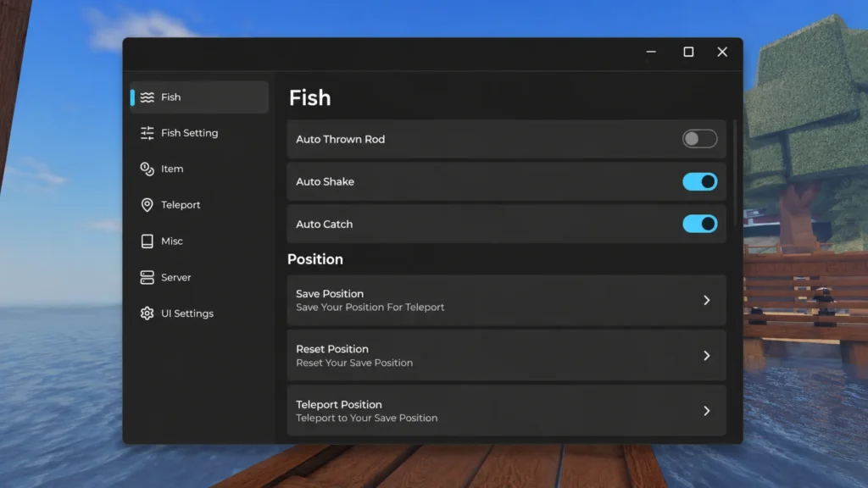Click the Reset Position chevron arrow

point(706,355)
